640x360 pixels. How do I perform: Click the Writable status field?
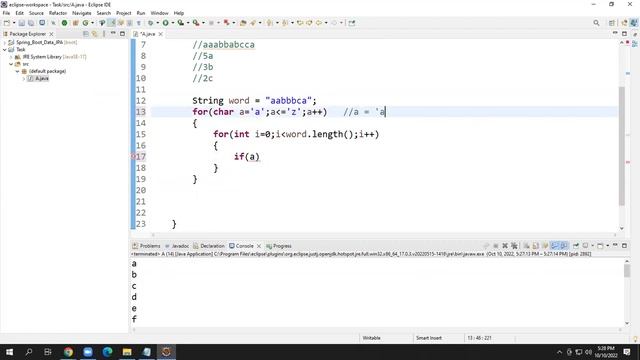coord(371,338)
